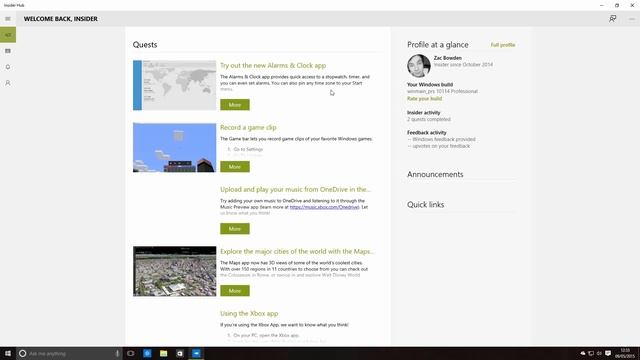Open the Action Center notification icon
640x360 pixels.
pos(608,353)
